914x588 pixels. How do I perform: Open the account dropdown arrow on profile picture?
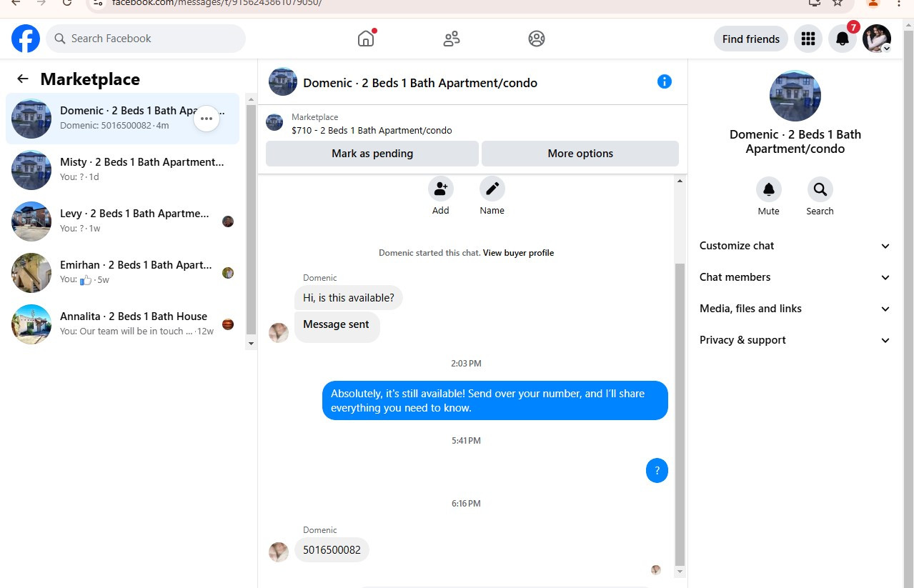886,49
